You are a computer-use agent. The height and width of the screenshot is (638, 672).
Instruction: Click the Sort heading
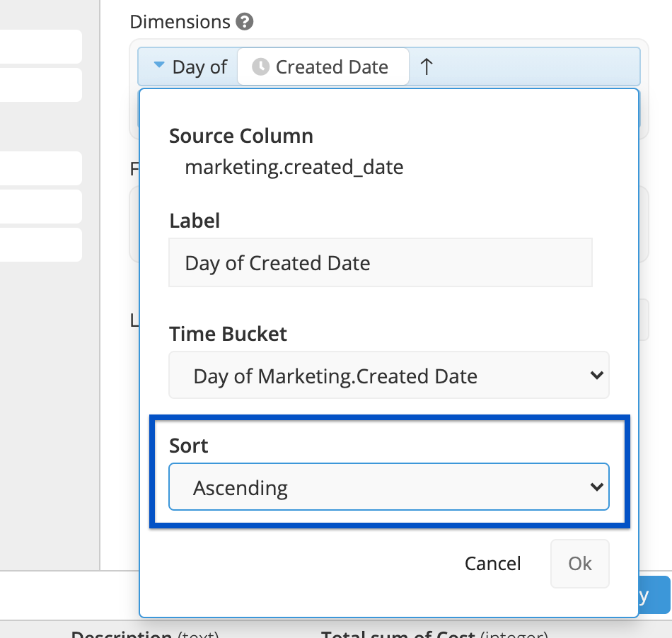coord(189,446)
